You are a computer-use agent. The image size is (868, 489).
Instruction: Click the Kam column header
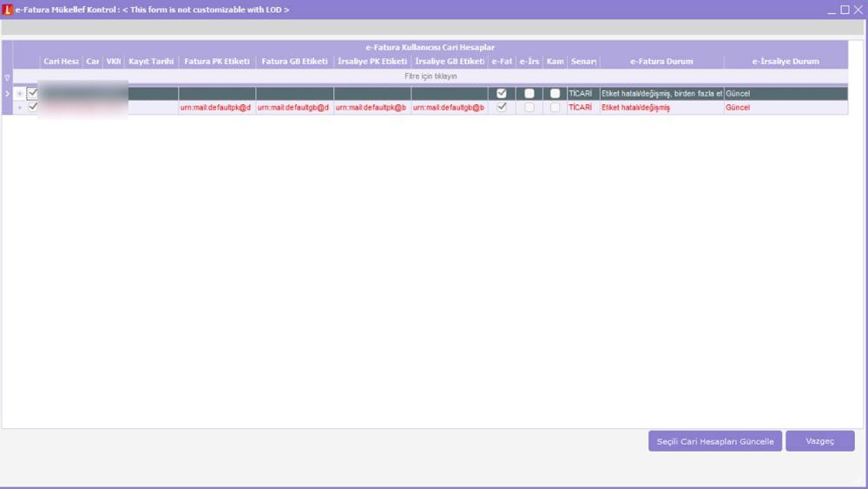pyautogui.click(x=556, y=62)
